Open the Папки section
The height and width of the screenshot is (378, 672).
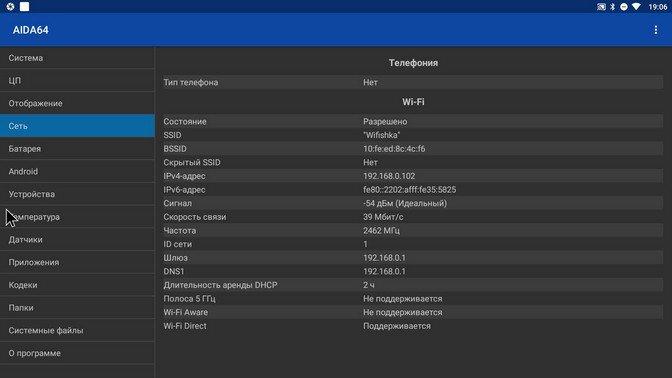(x=77, y=308)
